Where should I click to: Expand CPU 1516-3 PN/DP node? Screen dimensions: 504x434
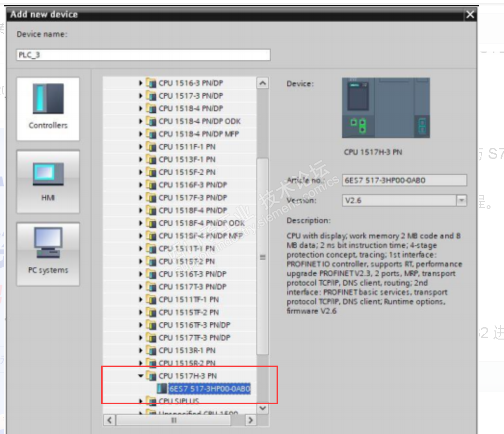tap(141, 83)
